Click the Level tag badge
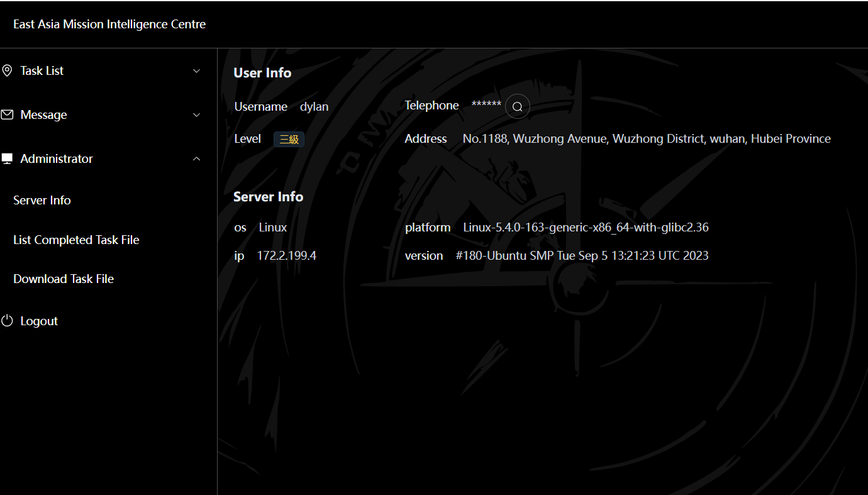Image resolution: width=868 pixels, height=495 pixels. click(289, 140)
